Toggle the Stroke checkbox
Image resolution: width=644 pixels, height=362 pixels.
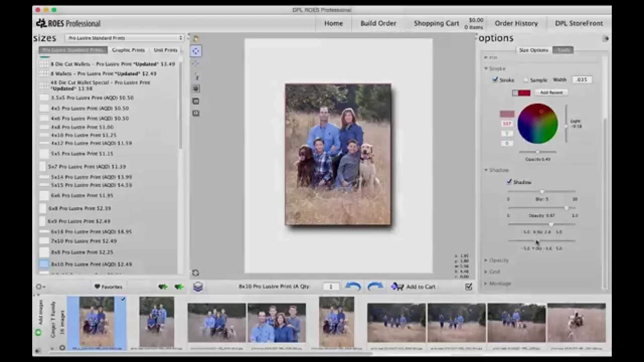[495, 80]
